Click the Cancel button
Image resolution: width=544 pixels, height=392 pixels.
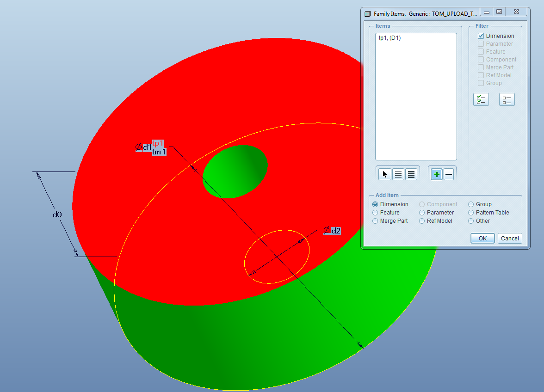[x=510, y=238]
